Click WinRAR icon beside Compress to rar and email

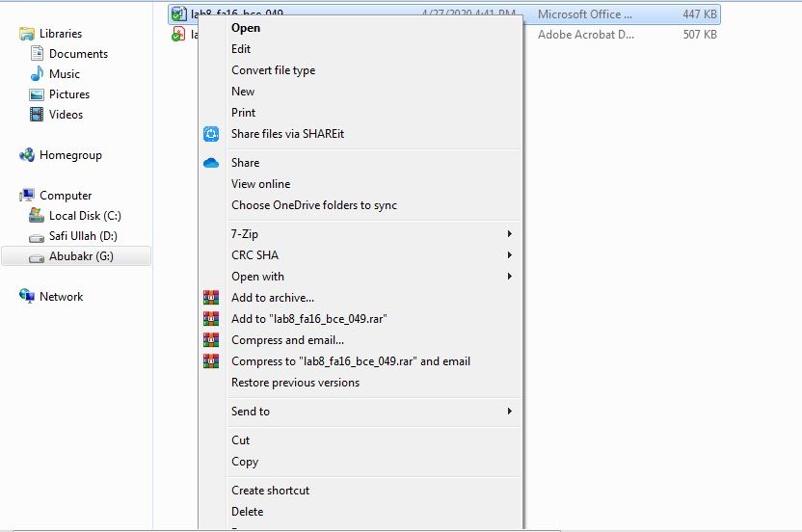tap(211, 360)
